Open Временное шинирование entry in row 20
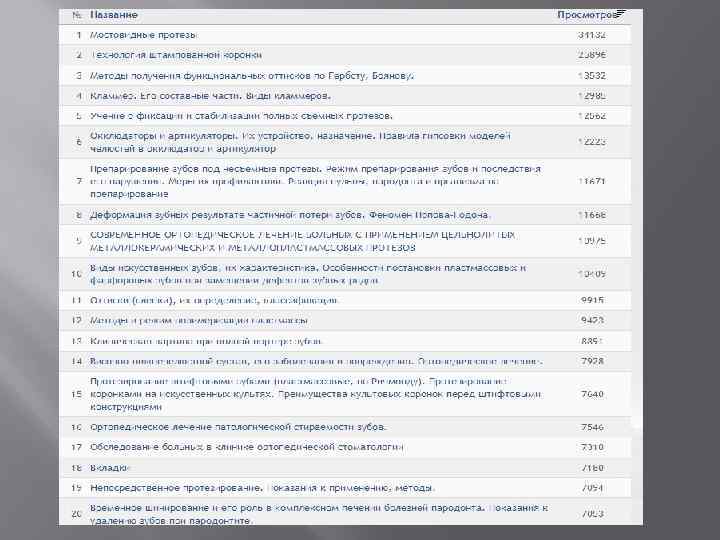The width and height of the screenshot is (720, 540). 319,514
